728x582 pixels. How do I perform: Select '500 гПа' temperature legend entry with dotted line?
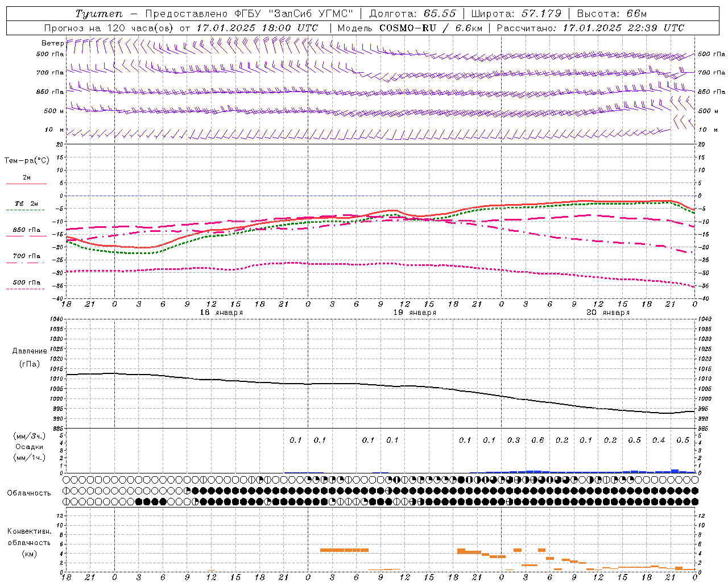click(x=27, y=282)
